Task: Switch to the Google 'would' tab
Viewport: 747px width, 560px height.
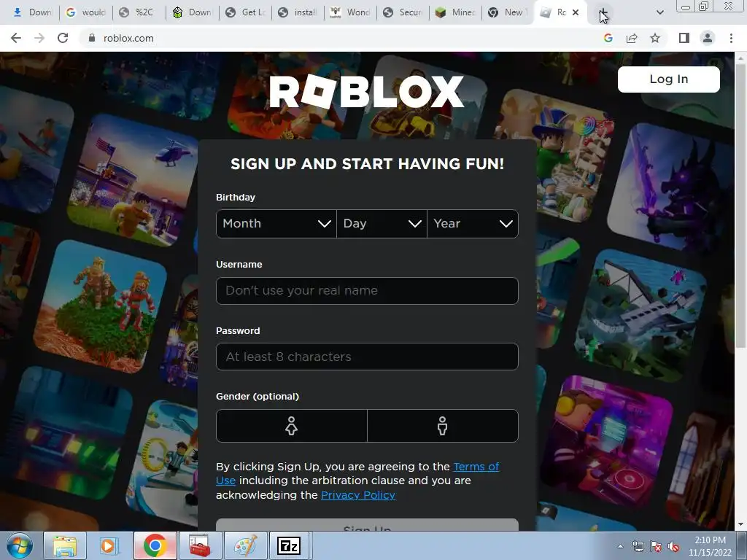Action: [x=86, y=12]
